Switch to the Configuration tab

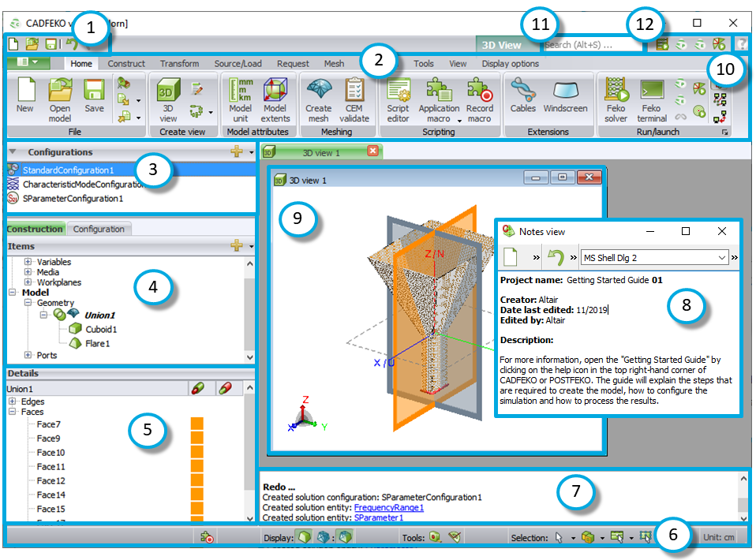[x=99, y=229]
